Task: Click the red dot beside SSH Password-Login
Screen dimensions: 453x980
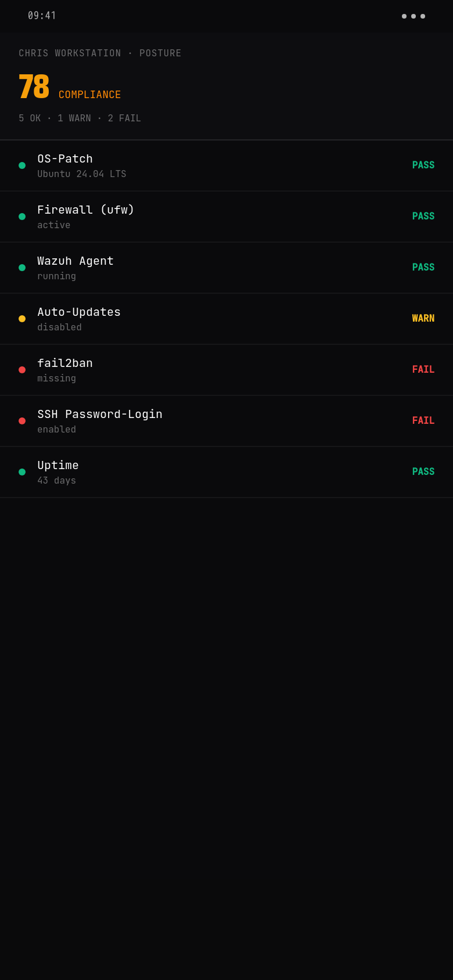Action: tap(22, 421)
